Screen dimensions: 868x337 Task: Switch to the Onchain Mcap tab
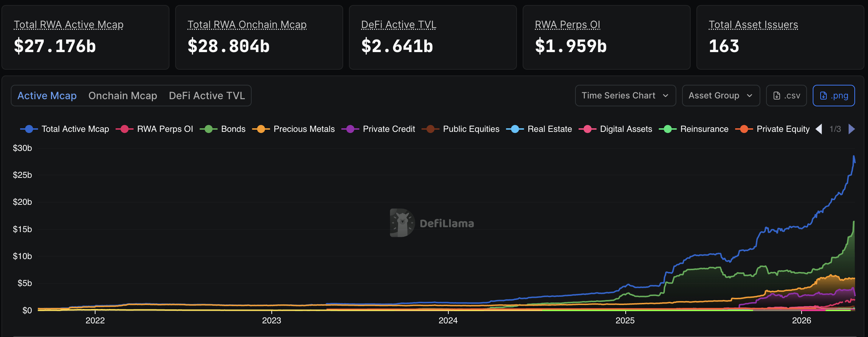pos(122,96)
